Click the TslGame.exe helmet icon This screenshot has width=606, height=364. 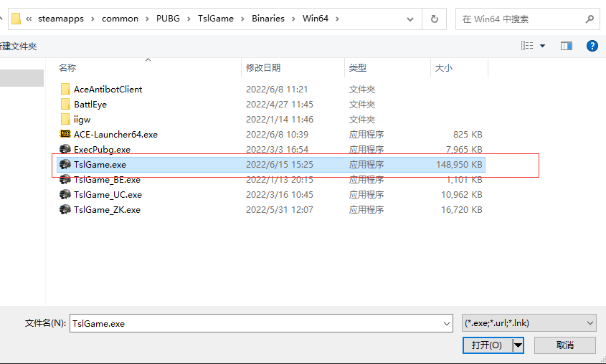(x=65, y=164)
